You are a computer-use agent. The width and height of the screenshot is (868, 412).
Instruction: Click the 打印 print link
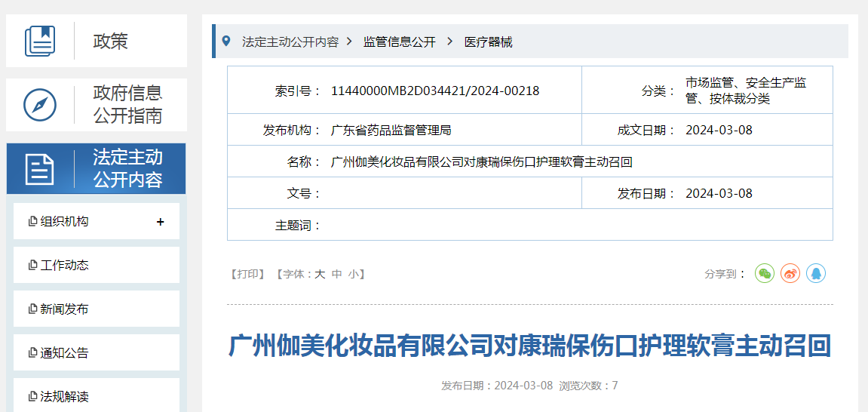click(249, 274)
